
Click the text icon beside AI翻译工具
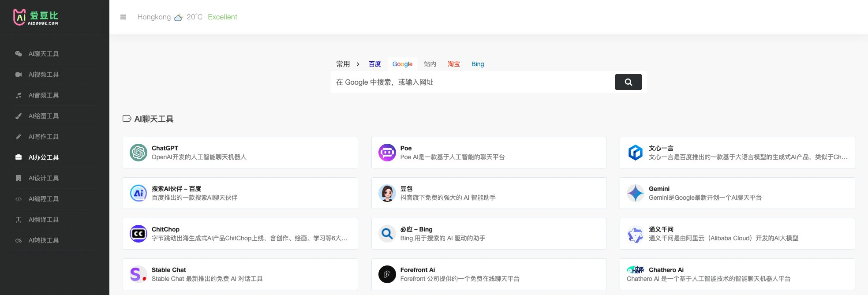point(19,220)
